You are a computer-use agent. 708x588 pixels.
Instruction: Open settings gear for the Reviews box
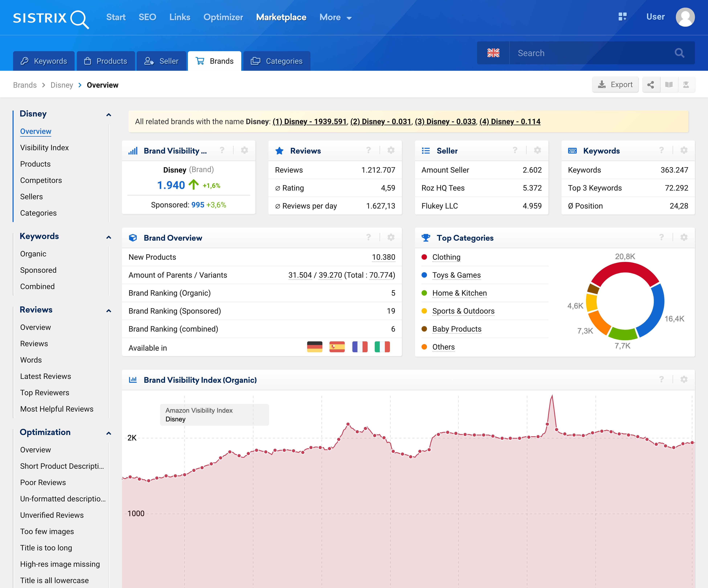coord(391,150)
